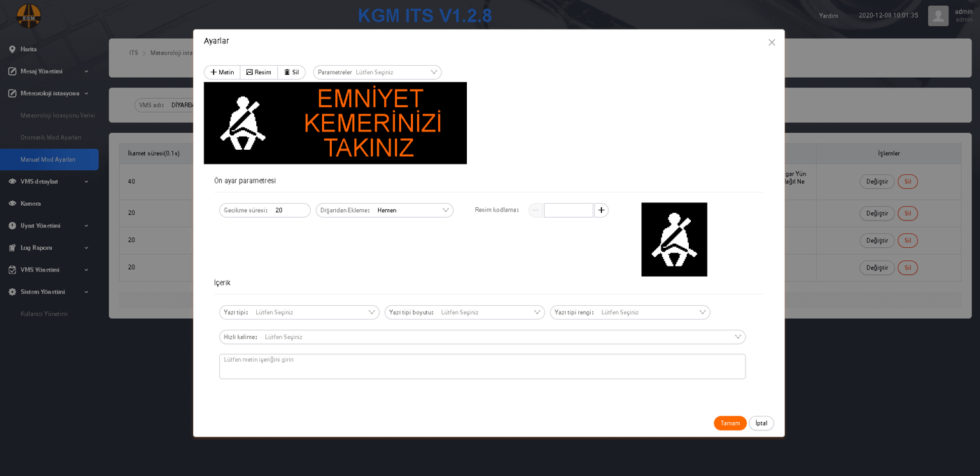The image size is (980, 476).
Task: Insert an image using the Resim button
Action: pos(259,72)
